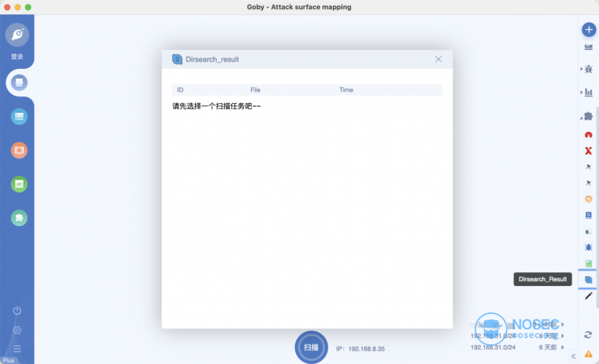Screen dimensions: 599x364
Task: Click the 登录 login label
Action: coord(17,57)
